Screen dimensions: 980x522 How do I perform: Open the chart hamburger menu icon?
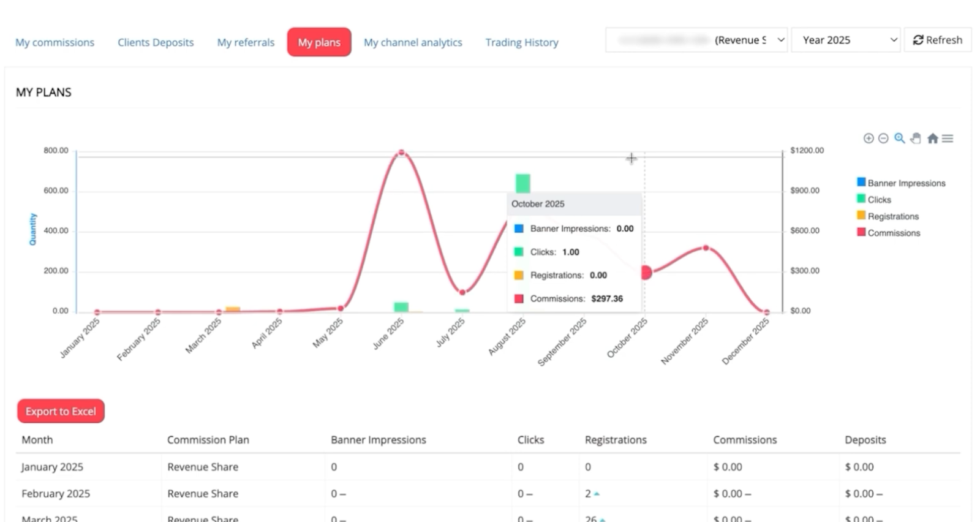948,138
